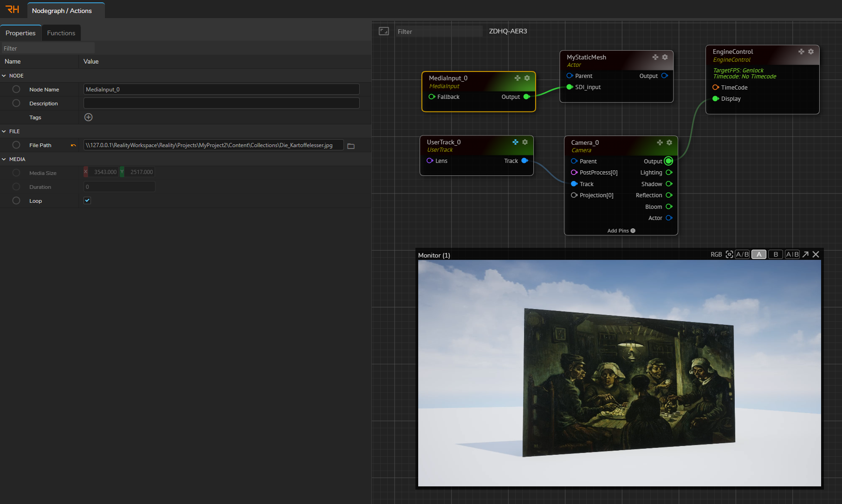
Task: Add a tag with the plus icon
Action: point(88,117)
